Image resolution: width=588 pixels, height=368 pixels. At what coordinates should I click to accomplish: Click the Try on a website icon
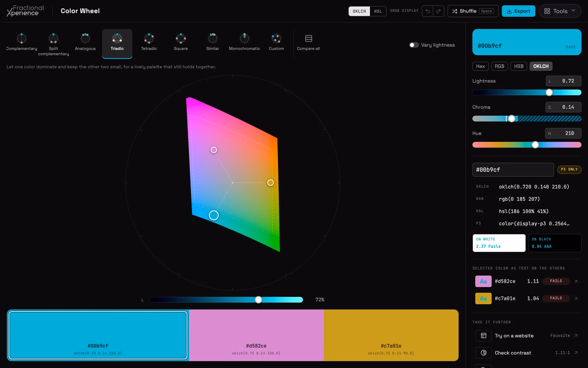click(x=483, y=336)
